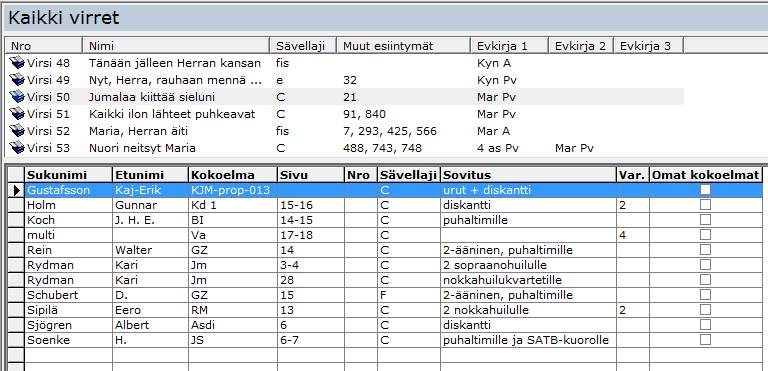
Task: Tick Omat kokoelmat checkbox in Gustafsson row
Action: click(705, 190)
